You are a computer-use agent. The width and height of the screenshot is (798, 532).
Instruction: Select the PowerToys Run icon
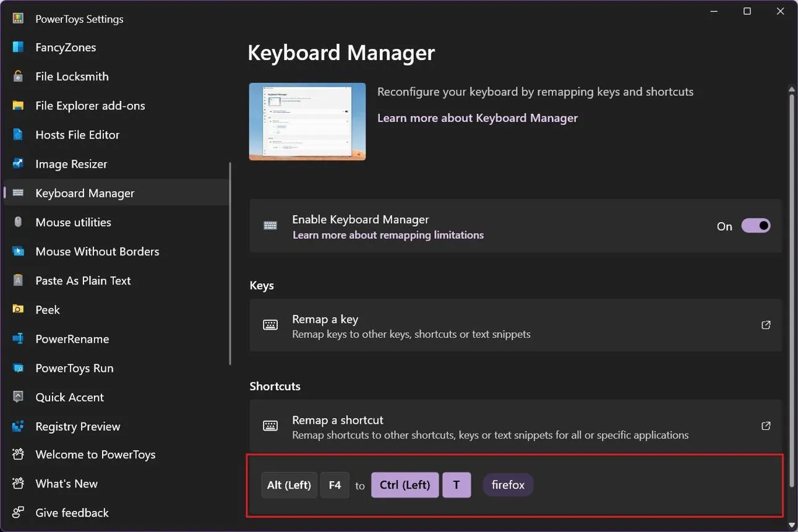point(18,368)
